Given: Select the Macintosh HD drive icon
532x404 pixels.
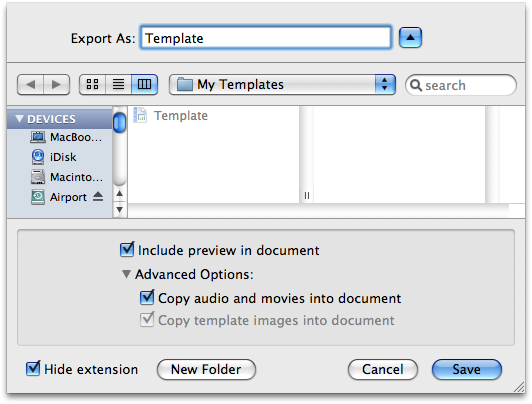Looking at the screenshot, I should 38,177.
